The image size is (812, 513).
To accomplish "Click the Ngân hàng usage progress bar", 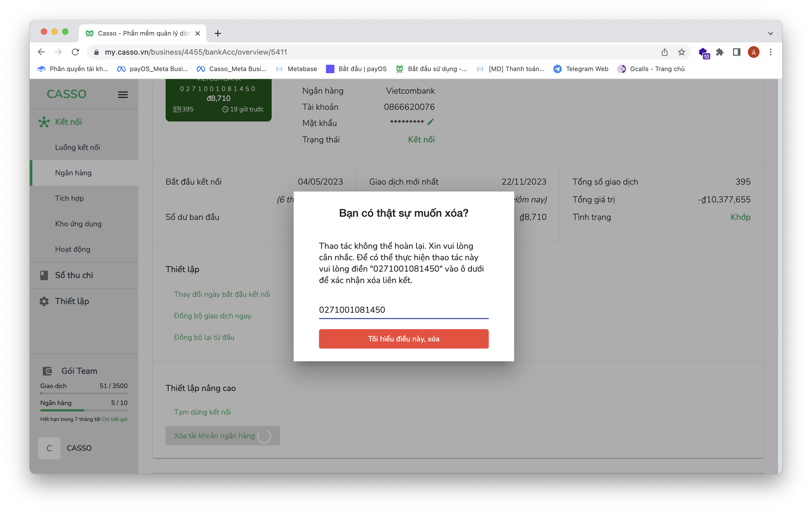I will (x=84, y=410).
